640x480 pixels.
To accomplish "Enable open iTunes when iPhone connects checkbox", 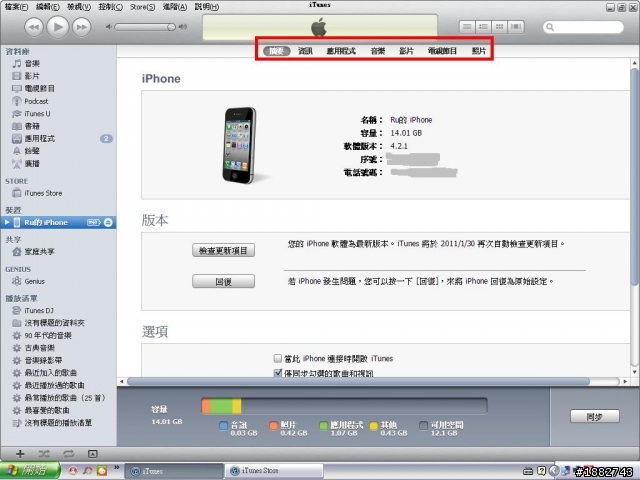I will (x=278, y=358).
